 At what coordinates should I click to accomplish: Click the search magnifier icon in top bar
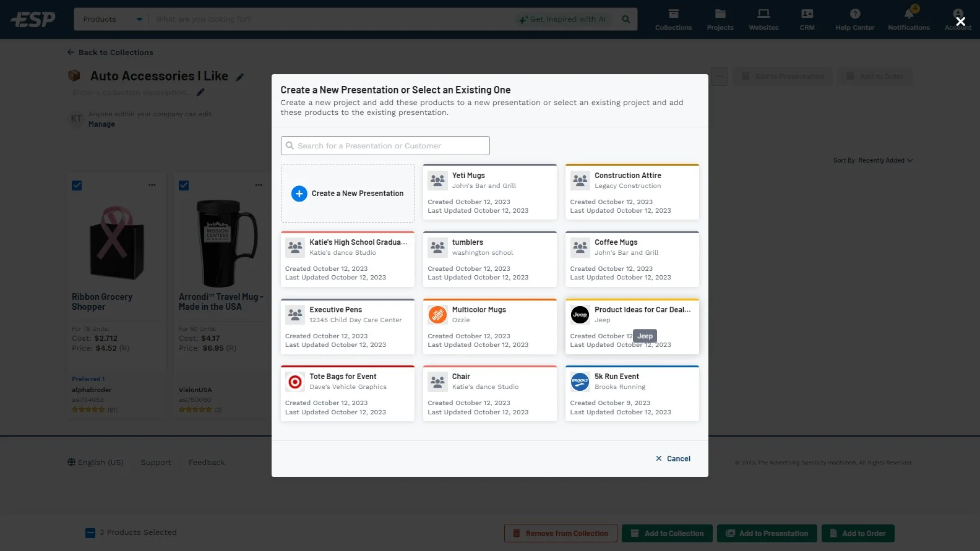click(625, 19)
